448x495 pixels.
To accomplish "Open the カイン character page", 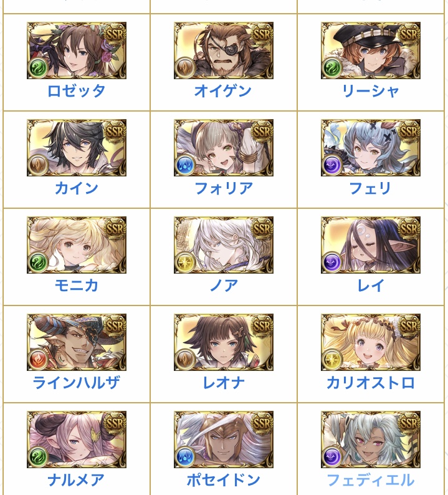I will click(x=77, y=188).
